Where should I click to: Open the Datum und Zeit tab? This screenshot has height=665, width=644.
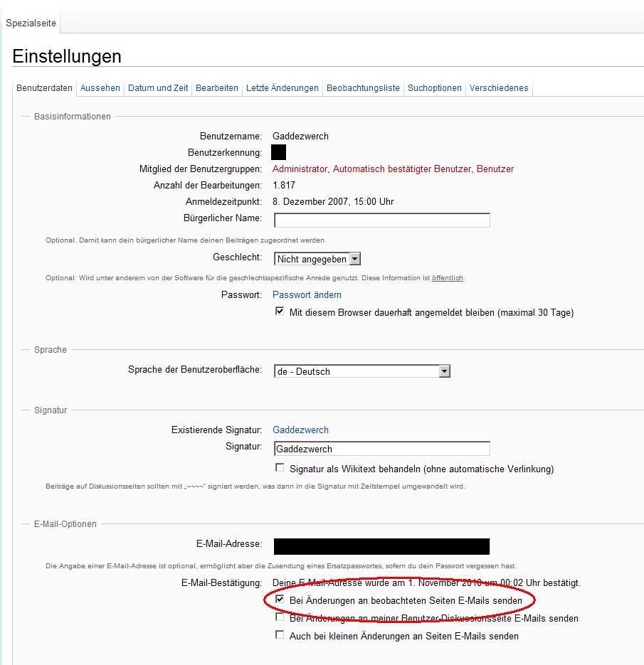158,88
